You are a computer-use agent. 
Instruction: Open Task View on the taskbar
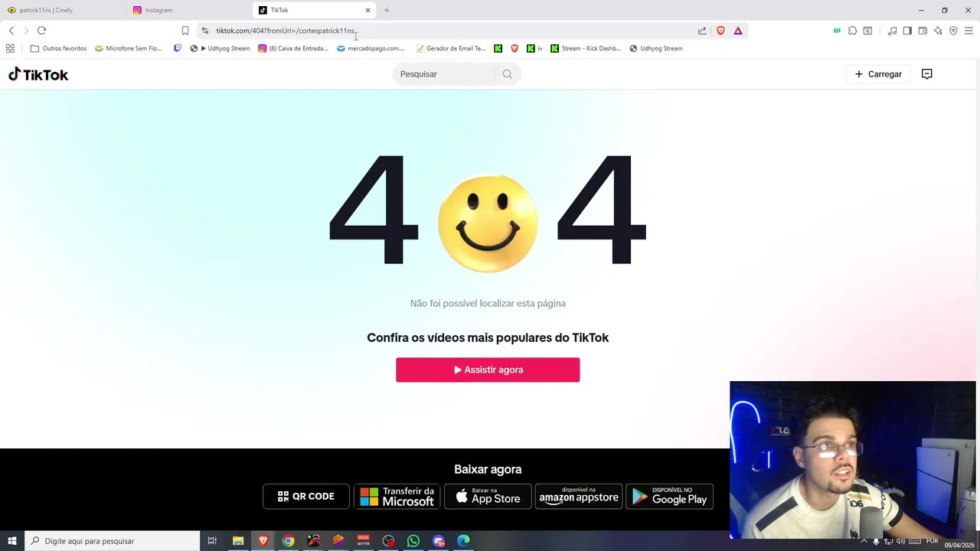pos(212,541)
